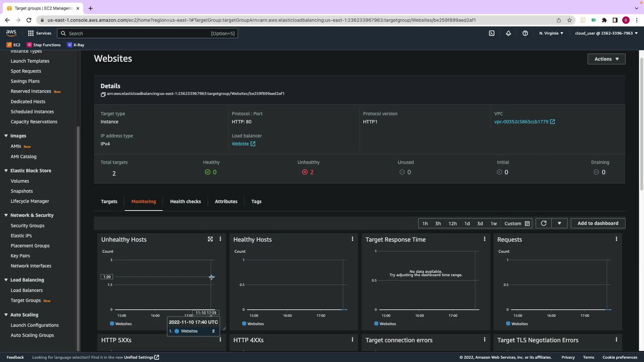This screenshot has height=362, width=644.
Task: Open Healthy Hosts chart options menu
Action: tap(352, 239)
